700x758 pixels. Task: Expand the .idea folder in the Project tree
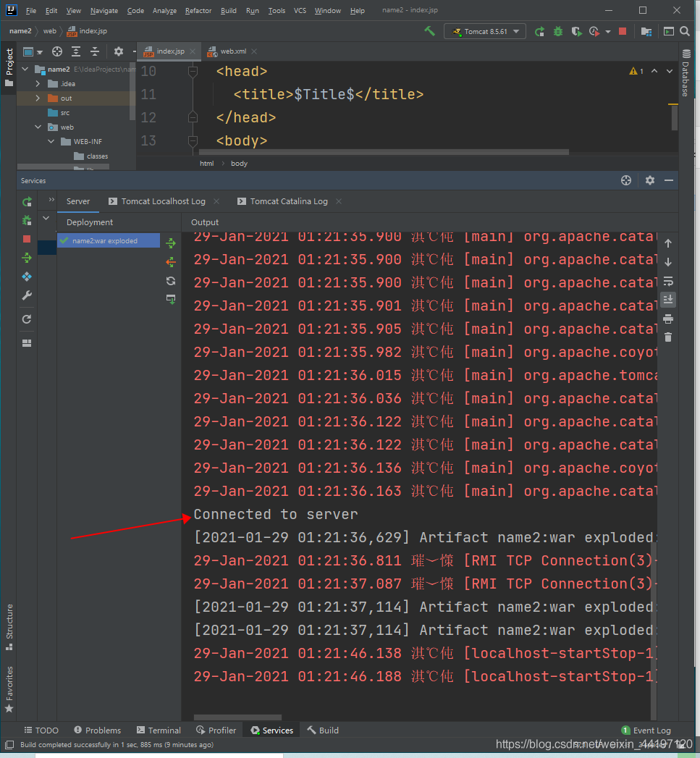38,84
